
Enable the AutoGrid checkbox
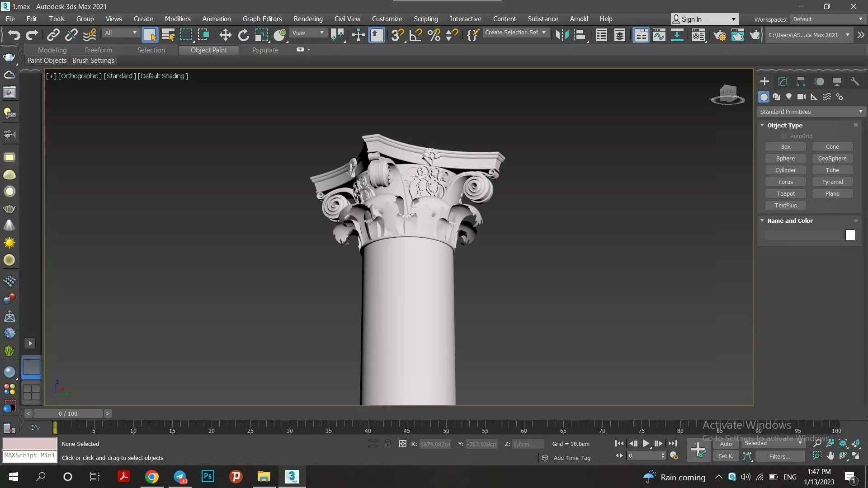click(x=784, y=136)
